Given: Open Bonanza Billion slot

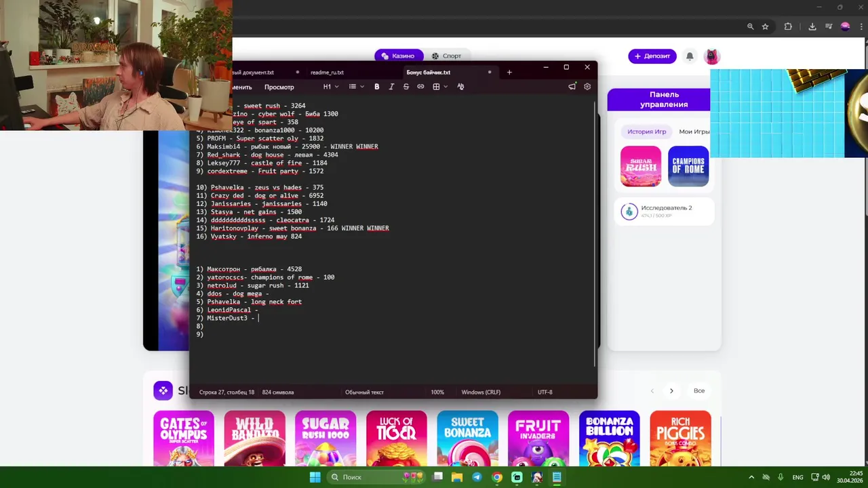Looking at the screenshot, I should (x=609, y=439).
